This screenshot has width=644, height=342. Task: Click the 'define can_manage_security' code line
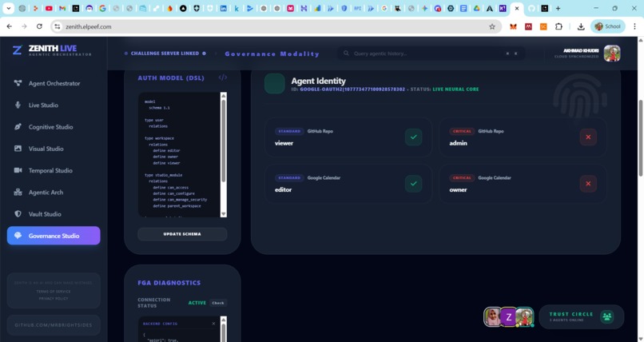[180, 200]
